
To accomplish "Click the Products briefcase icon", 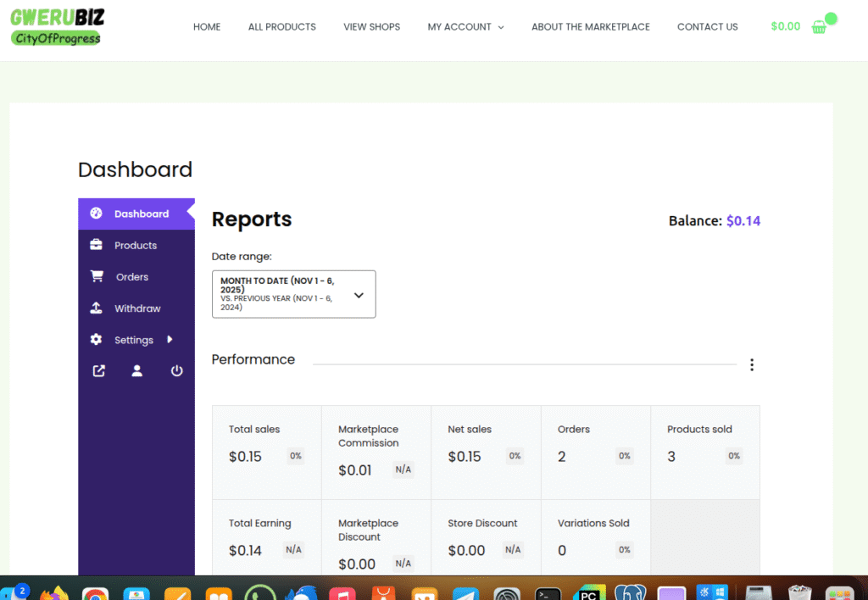I will pos(97,245).
